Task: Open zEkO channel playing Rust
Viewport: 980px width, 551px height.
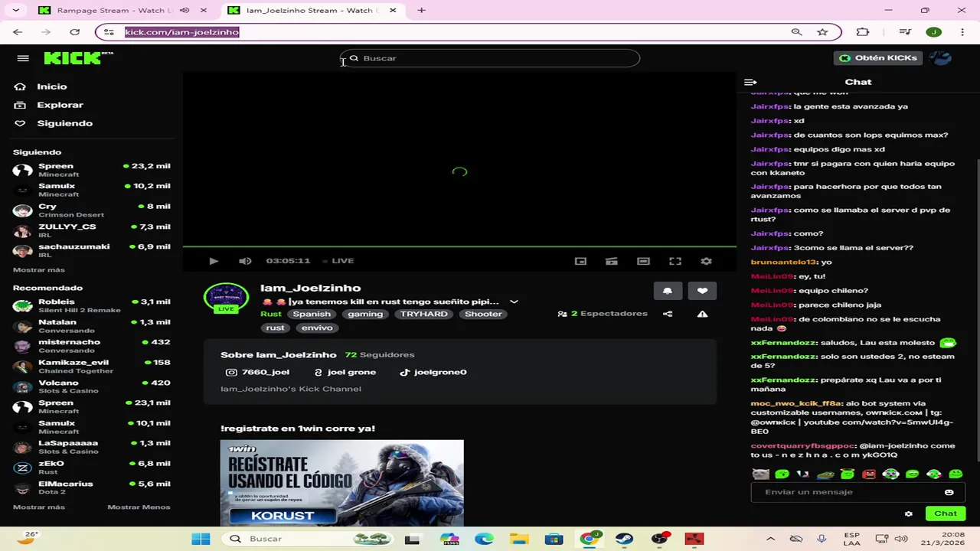Action: point(92,467)
